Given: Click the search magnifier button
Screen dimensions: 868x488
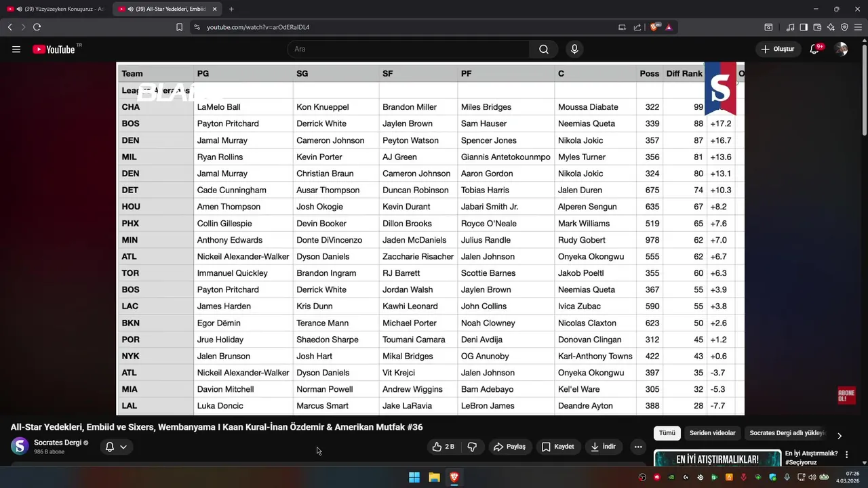Looking at the screenshot, I should point(544,49).
